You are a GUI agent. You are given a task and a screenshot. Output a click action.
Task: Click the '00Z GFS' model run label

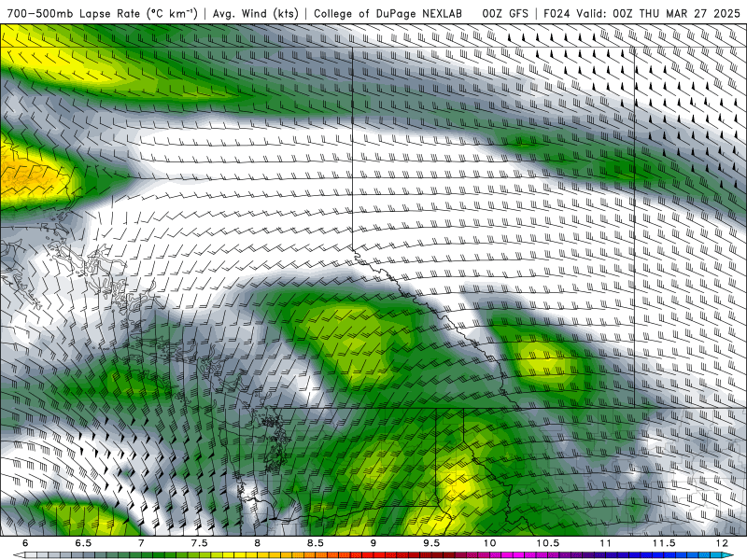(505, 13)
